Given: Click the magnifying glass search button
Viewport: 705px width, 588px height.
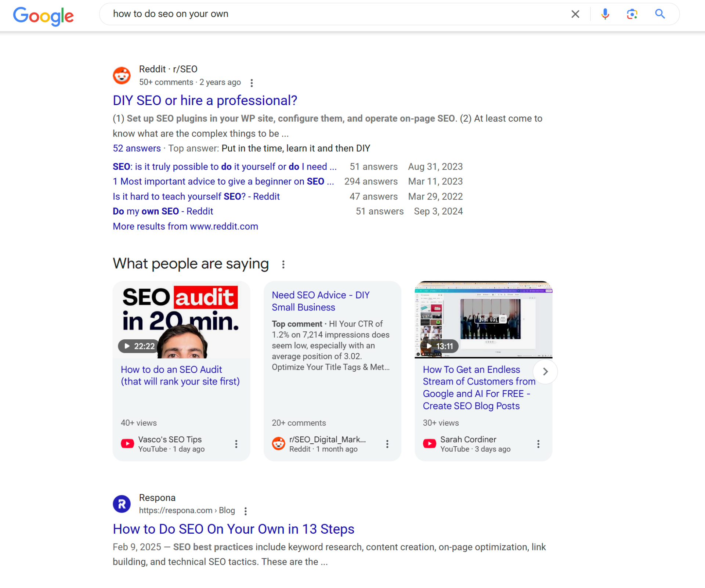Looking at the screenshot, I should [x=660, y=14].
